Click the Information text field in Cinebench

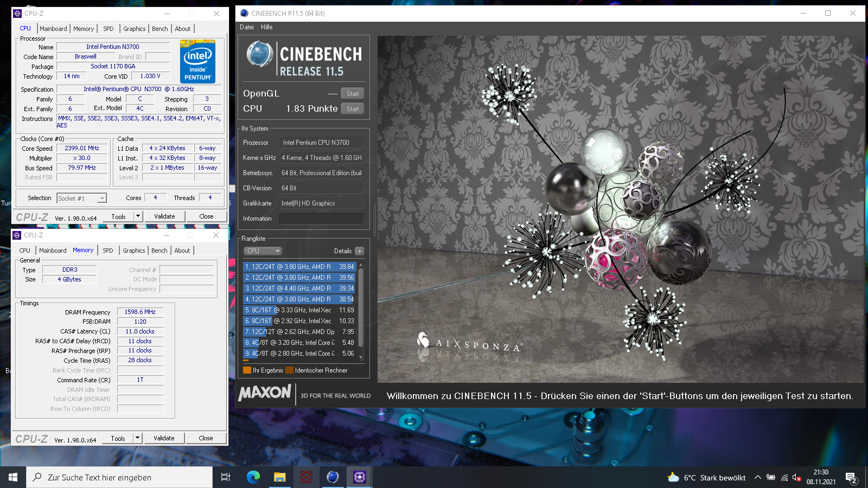click(321, 219)
